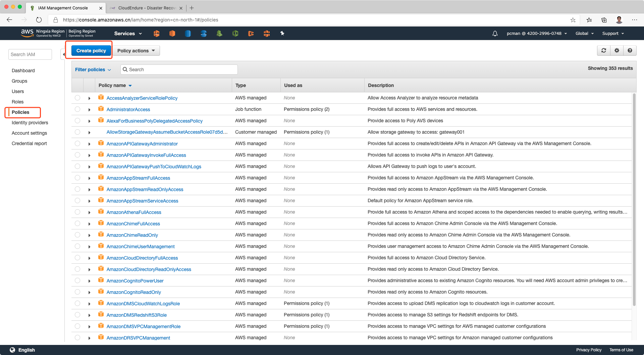Open the Filter policies dropdown

point(93,70)
